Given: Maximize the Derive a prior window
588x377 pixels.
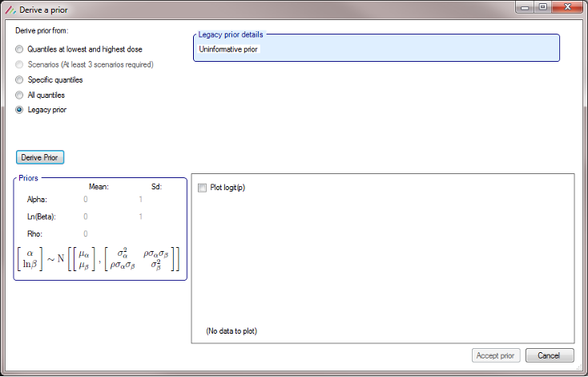Looking at the screenshot, I should [543, 7].
